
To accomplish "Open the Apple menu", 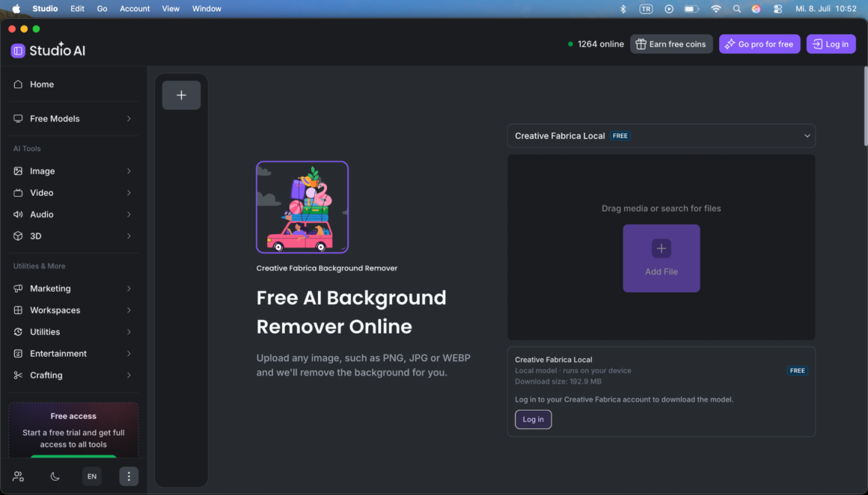I will (16, 9).
